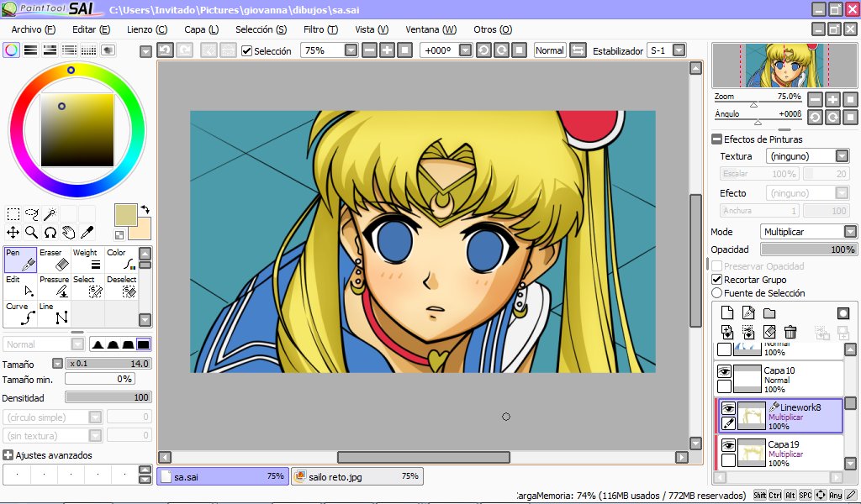
Task: Choose the Line linework tool
Action: [54, 313]
